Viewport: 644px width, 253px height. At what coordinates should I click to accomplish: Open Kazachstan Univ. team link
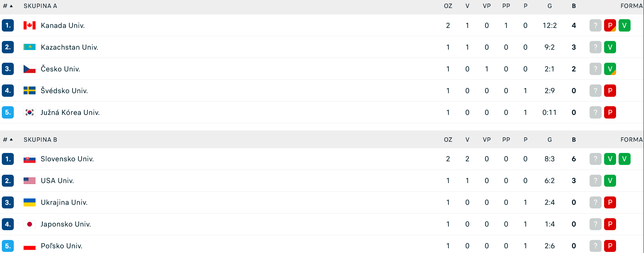click(x=69, y=47)
